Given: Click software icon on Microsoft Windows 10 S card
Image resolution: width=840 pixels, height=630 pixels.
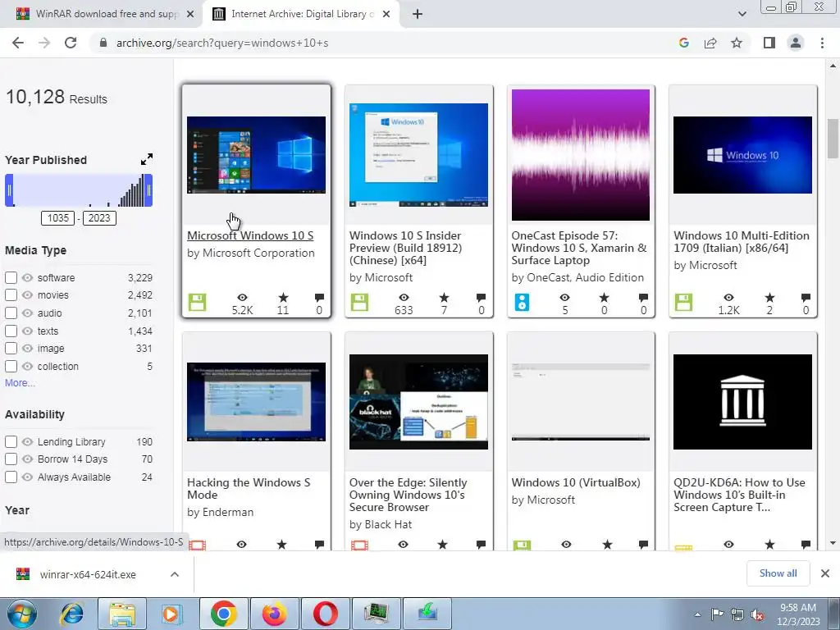Looking at the screenshot, I should [x=197, y=302].
